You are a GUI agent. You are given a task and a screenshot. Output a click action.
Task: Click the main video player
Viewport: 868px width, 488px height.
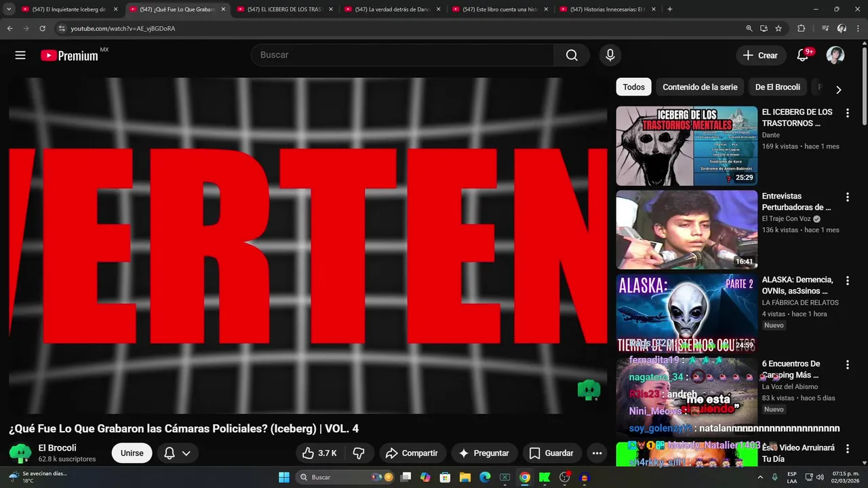pyautogui.click(x=308, y=245)
